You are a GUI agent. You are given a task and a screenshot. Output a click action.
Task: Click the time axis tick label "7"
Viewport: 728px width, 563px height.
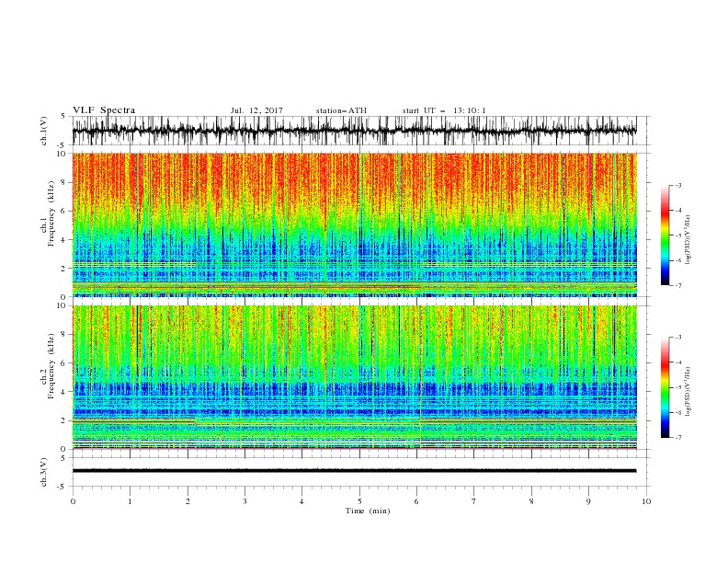474,501
